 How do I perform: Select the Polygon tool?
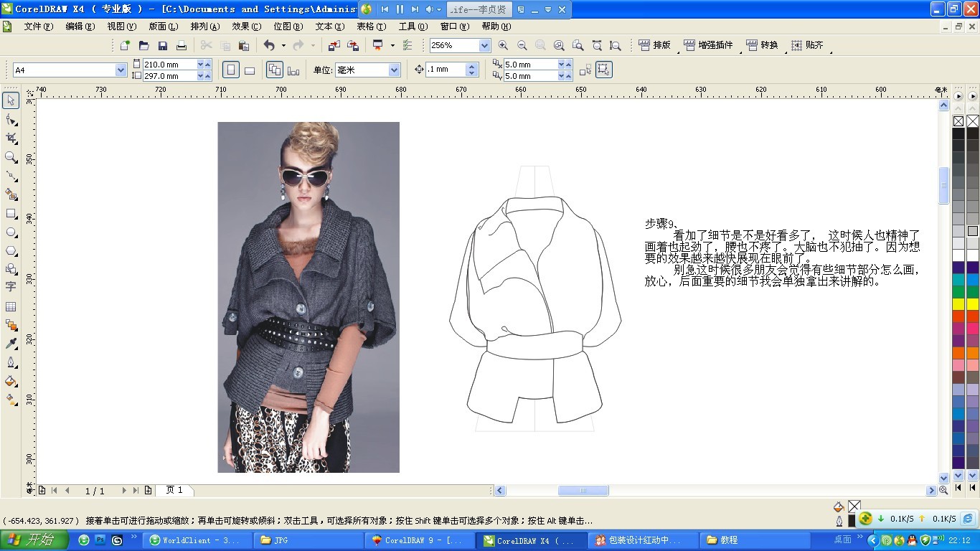click(x=11, y=251)
